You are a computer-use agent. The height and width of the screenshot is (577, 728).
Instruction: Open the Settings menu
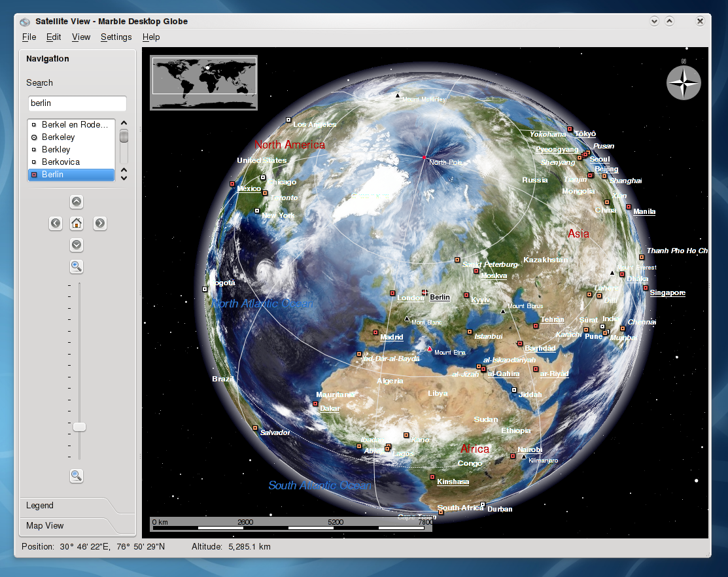pos(116,37)
